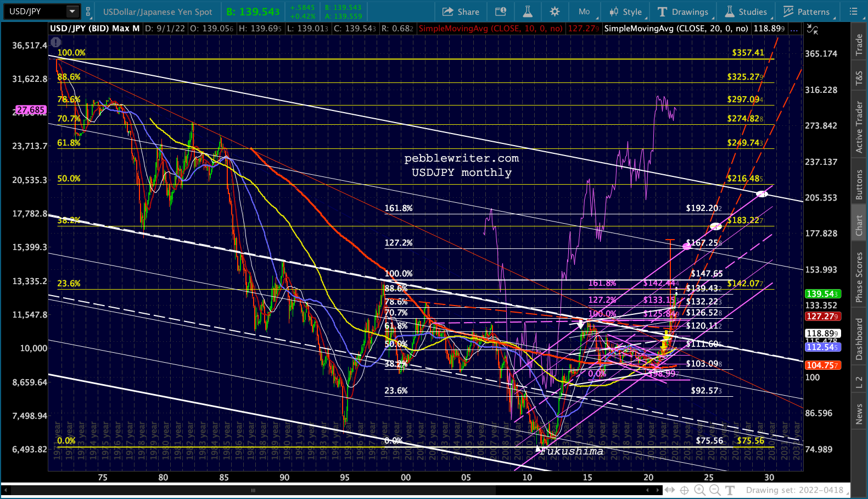Select the crosshair pan tool icon
Viewport: 868px width, 499px height.
coord(685,490)
